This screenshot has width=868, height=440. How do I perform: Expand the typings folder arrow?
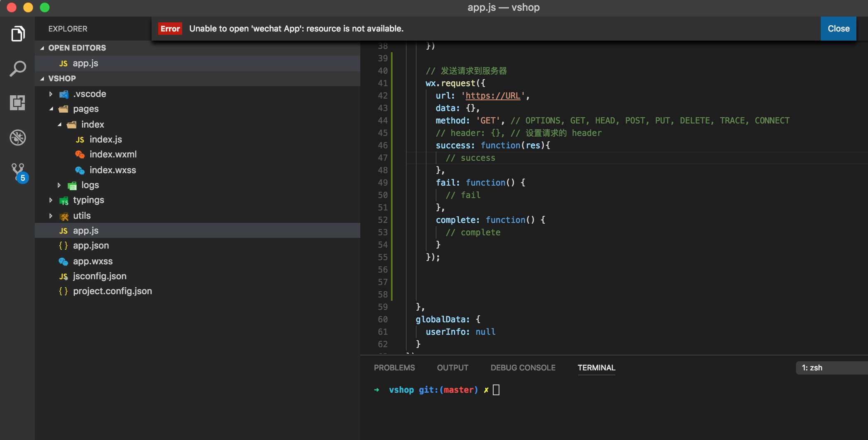(51, 200)
